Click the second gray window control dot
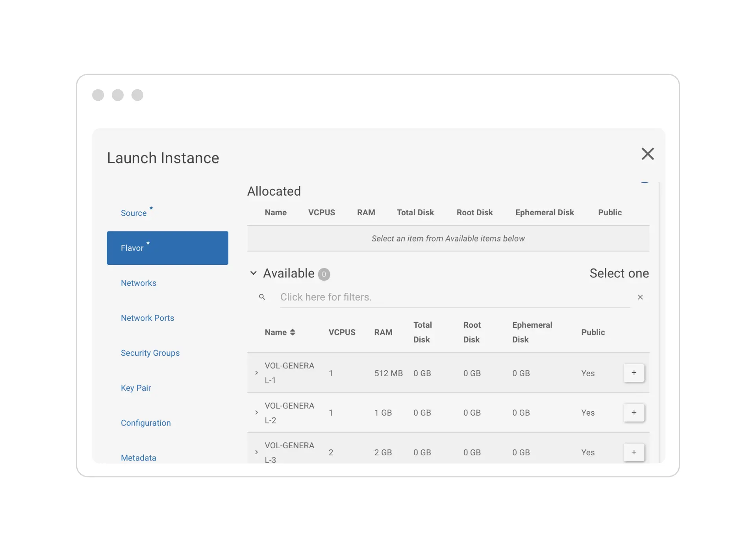 (x=118, y=95)
